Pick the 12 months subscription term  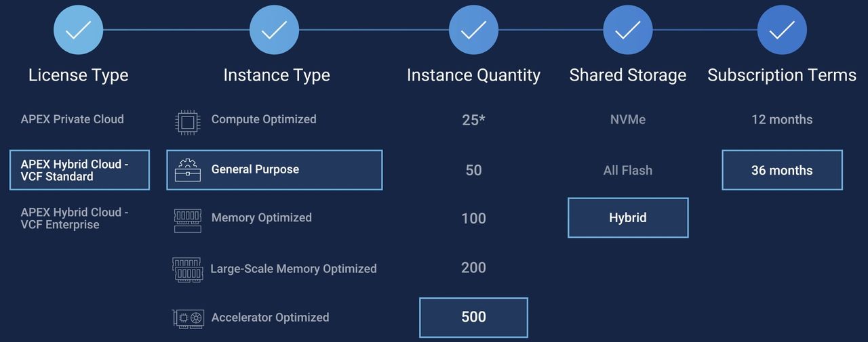[782, 120]
